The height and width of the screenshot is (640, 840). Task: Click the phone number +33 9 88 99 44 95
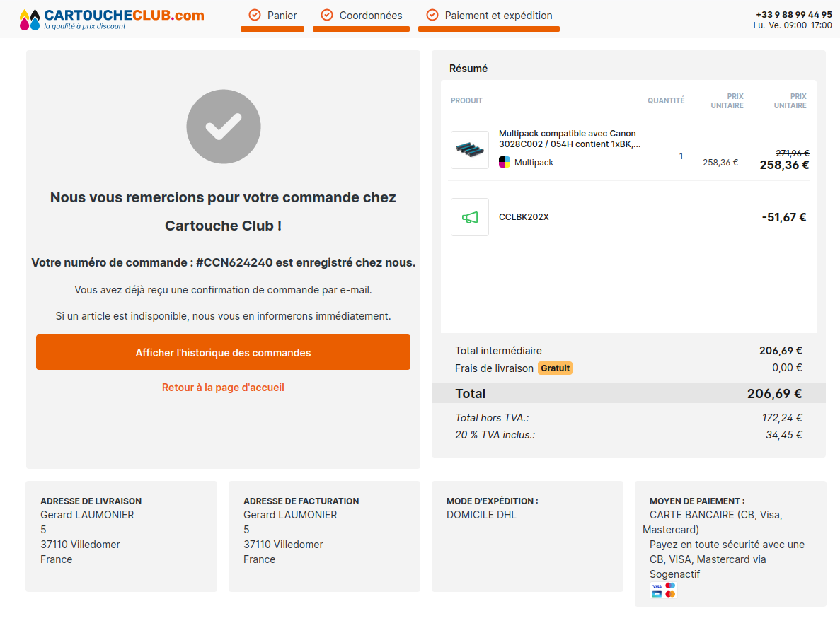pyautogui.click(x=793, y=14)
